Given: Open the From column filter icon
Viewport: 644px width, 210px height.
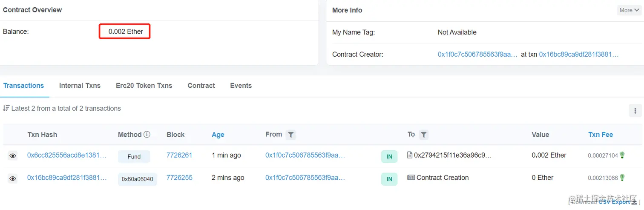Looking at the screenshot, I should point(290,135).
